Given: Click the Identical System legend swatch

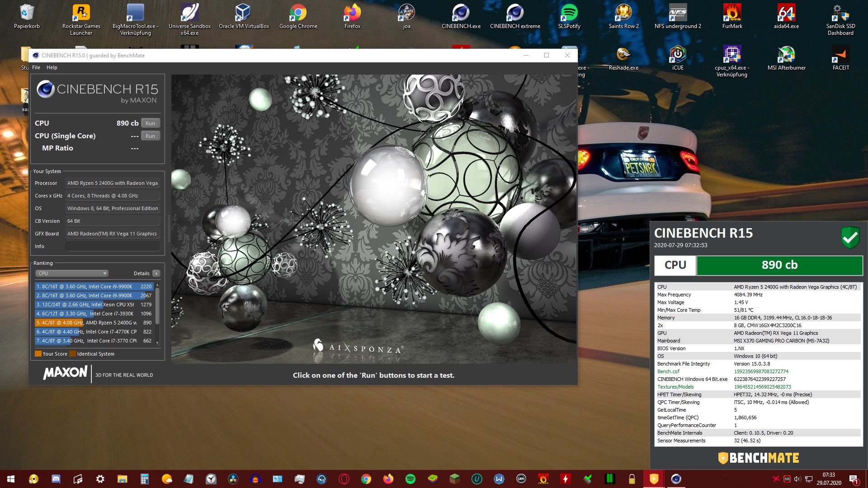Looking at the screenshot, I should 72,354.
